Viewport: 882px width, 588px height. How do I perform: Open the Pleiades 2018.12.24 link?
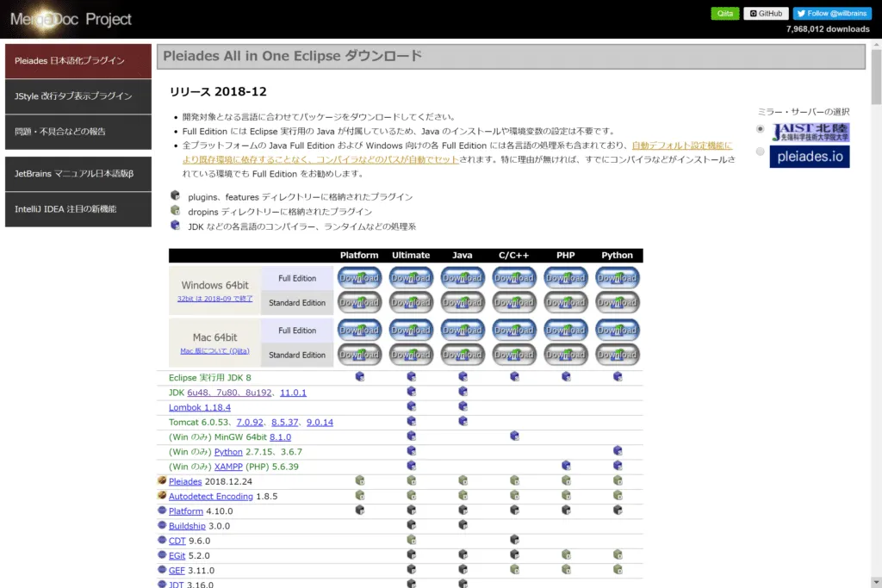tap(185, 482)
